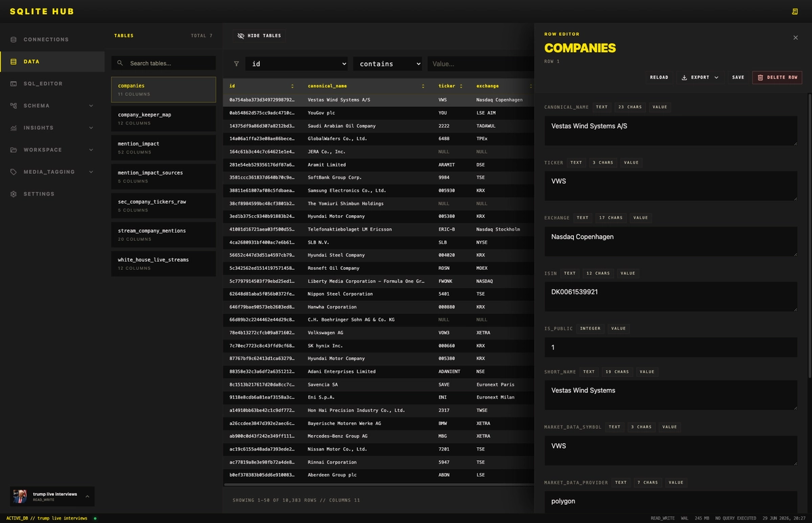
Task: Click the Save button
Action: click(738, 77)
